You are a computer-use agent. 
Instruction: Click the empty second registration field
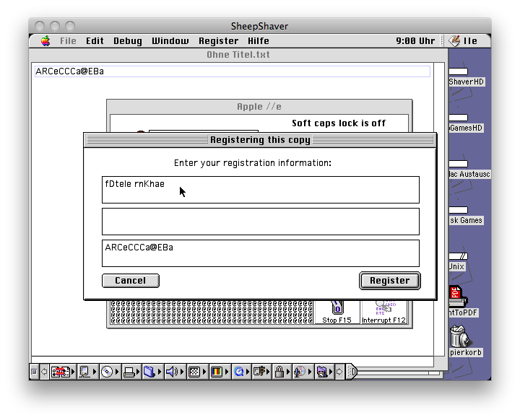260,222
